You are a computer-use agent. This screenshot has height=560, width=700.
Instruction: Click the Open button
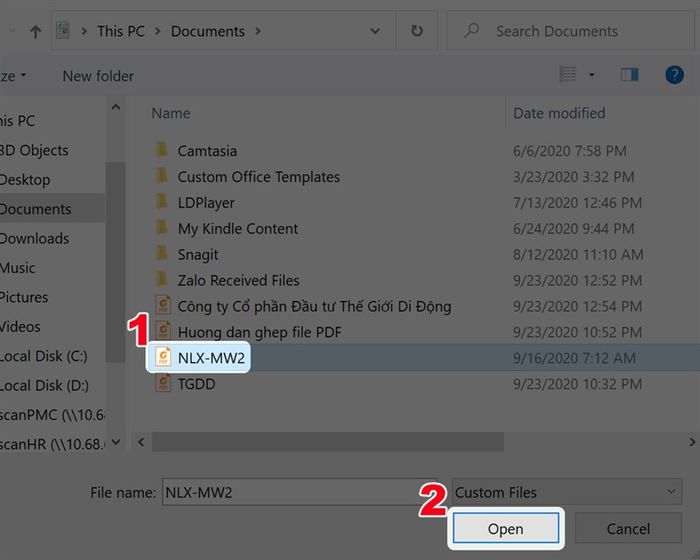point(506,528)
